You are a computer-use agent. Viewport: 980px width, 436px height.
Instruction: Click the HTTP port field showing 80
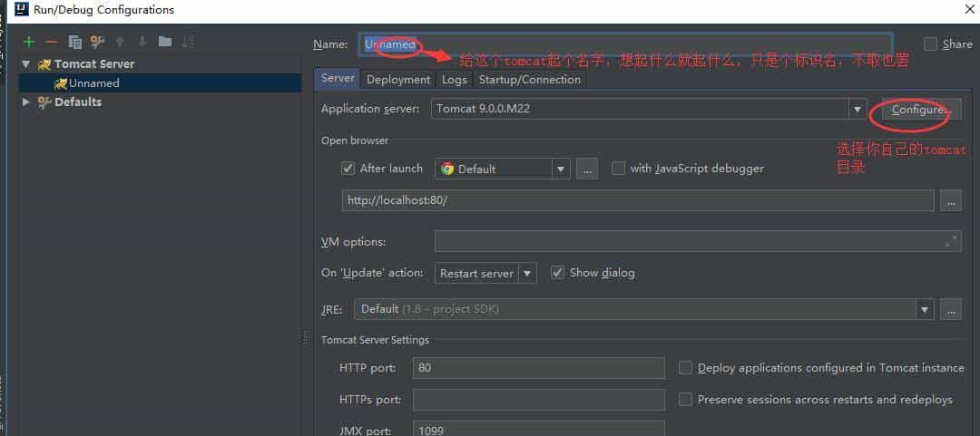click(x=539, y=368)
